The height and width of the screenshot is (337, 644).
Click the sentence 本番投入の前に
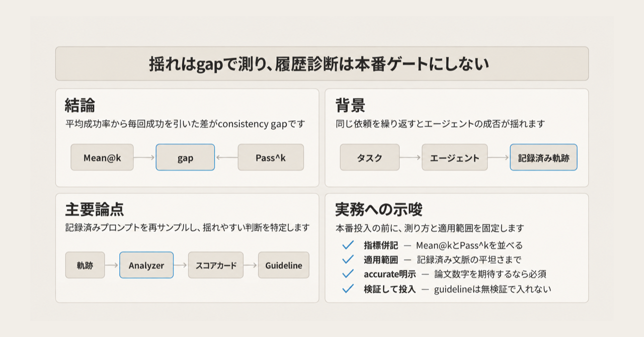pos(430,228)
